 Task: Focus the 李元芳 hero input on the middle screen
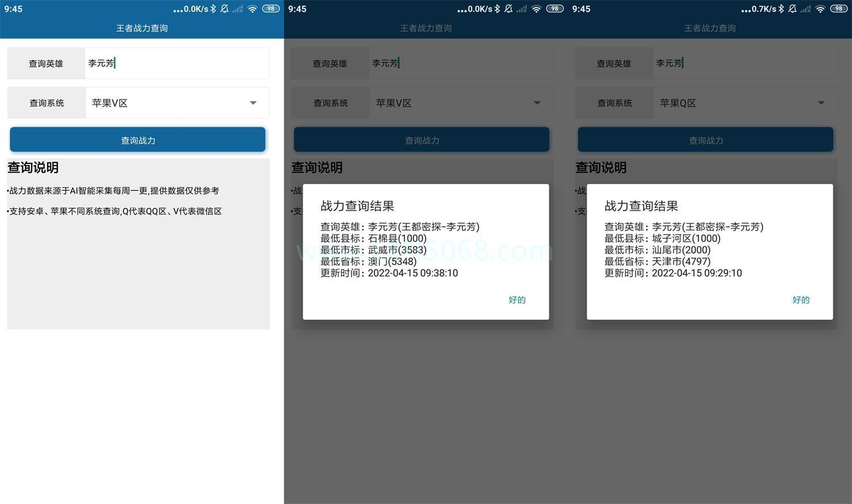(x=461, y=63)
